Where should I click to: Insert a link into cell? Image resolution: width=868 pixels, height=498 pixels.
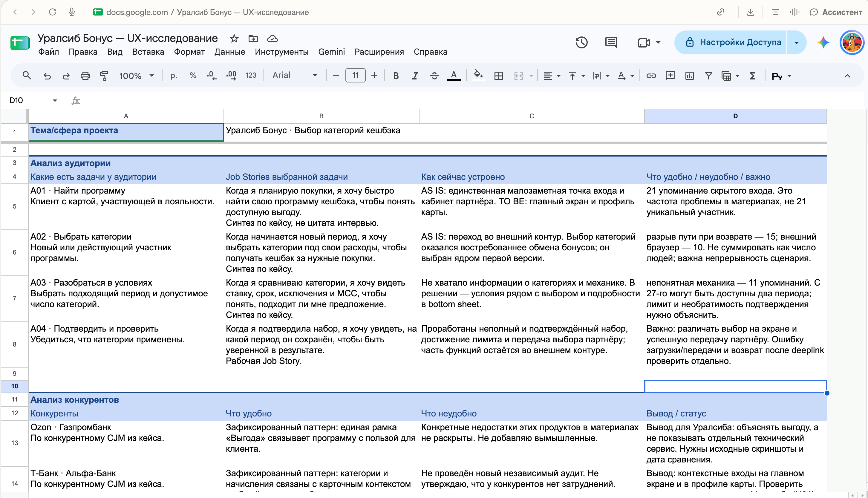point(651,76)
